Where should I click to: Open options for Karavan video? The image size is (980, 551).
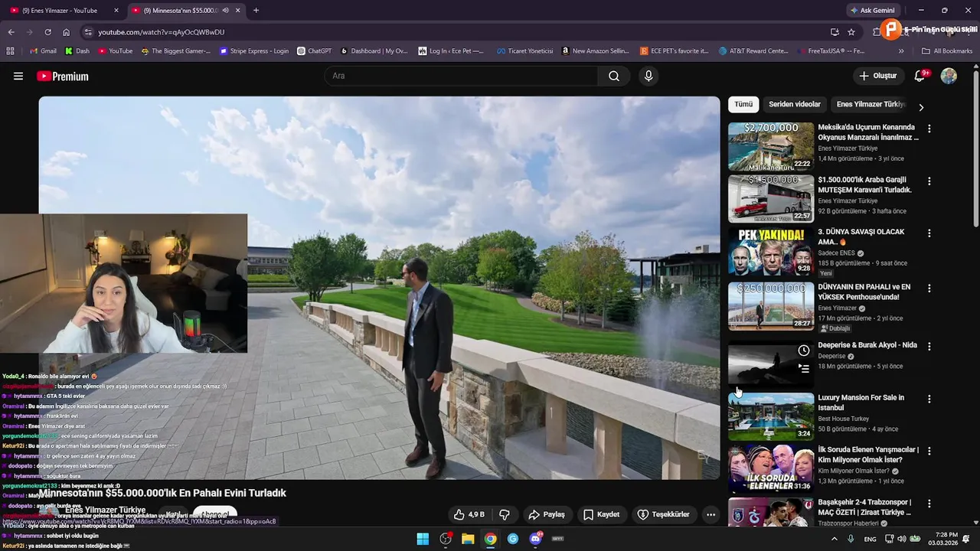pyautogui.click(x=929, y=181)
